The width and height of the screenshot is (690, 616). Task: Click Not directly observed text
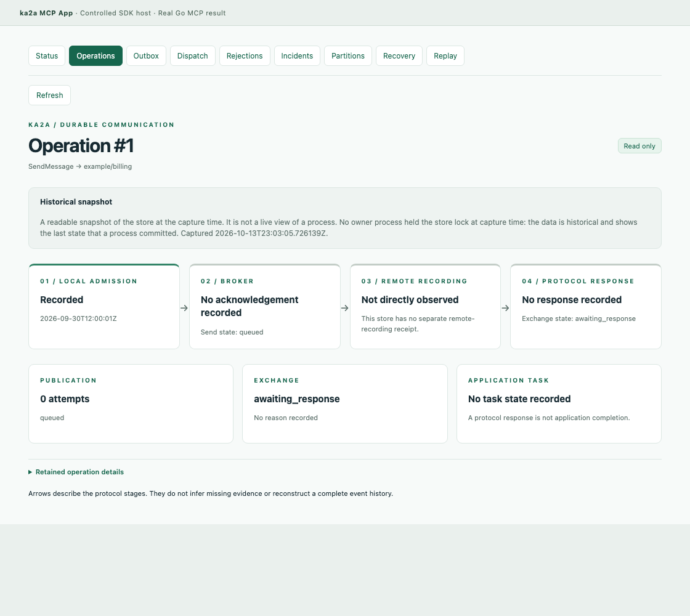pos(410,299)
